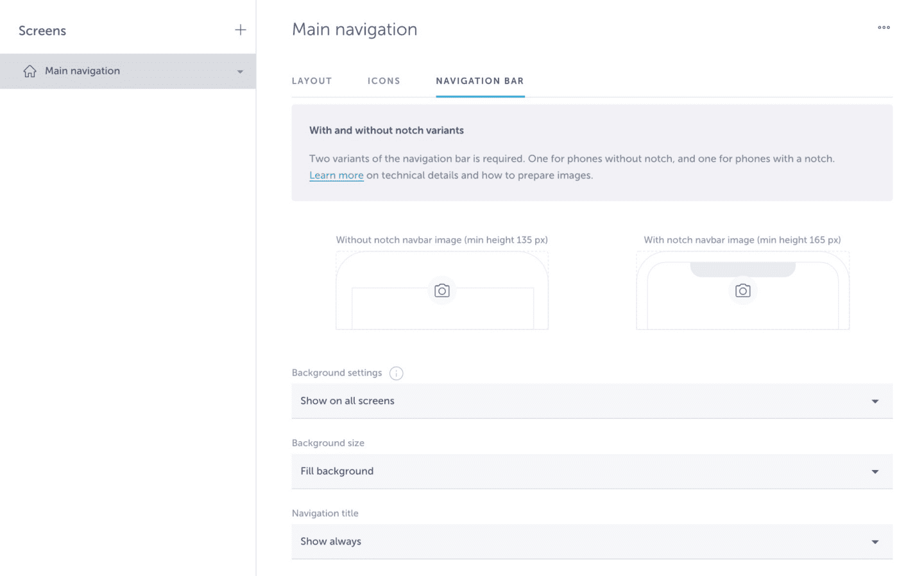Screen dimensions: 924x576
Task: Open the Show on all screens dropdown
Action: pyautogui.click(x=592, y=401)
